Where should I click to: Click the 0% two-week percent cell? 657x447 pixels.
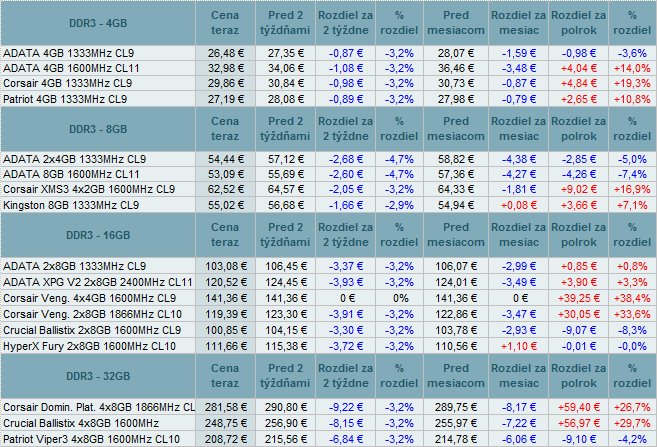[401, 298]
